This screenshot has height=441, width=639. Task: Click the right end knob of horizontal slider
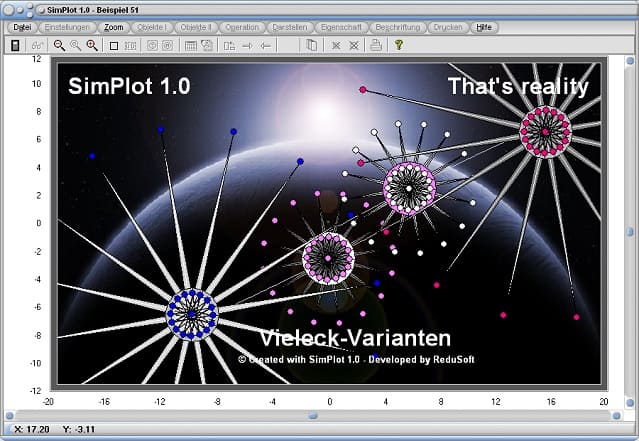(617, 416)
